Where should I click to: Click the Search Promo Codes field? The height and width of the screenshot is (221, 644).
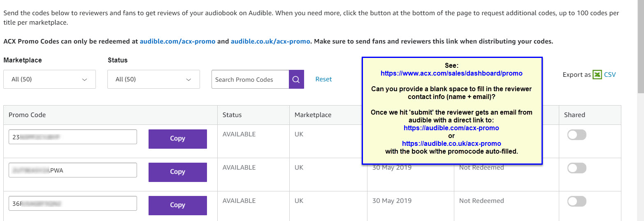tap(250, 79)
